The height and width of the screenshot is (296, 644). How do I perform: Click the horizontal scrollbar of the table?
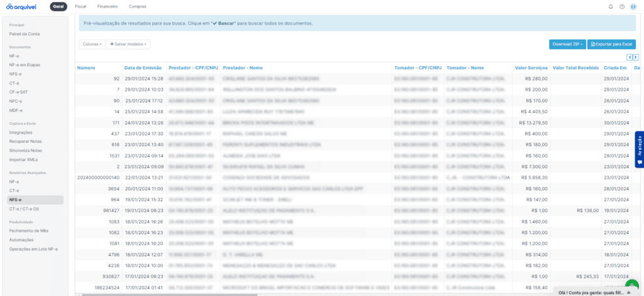click(170, 295)
